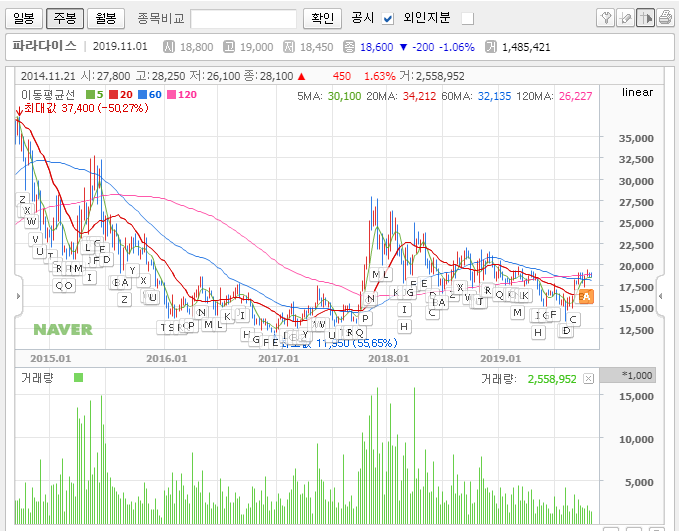
Task: Click the opening price icon by 18,800
Action: [169, 47]
